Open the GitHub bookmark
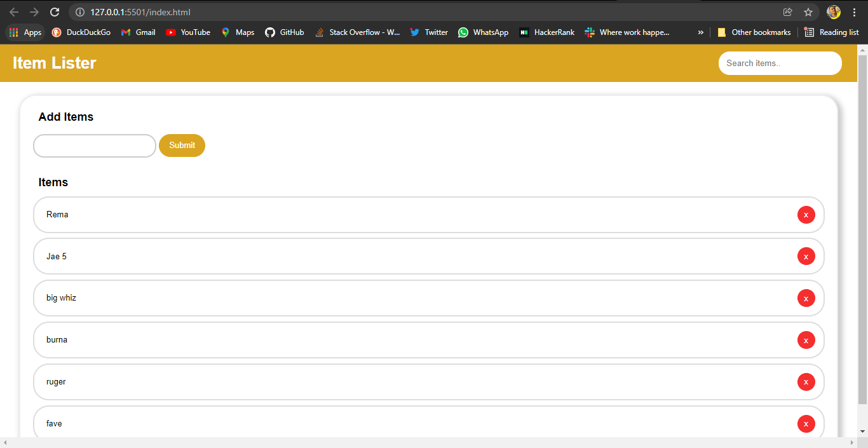The image size is (868, 448). (x=285, y=32)
